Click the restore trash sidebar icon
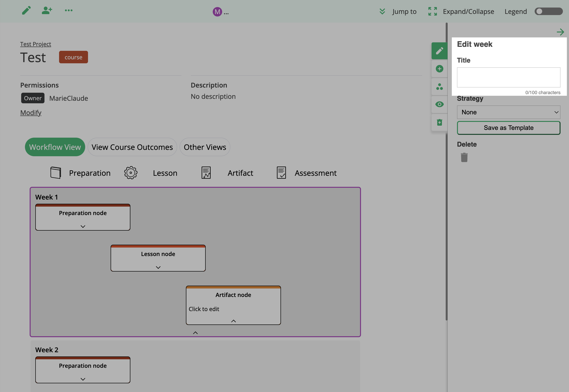 (x=439, y=122)
